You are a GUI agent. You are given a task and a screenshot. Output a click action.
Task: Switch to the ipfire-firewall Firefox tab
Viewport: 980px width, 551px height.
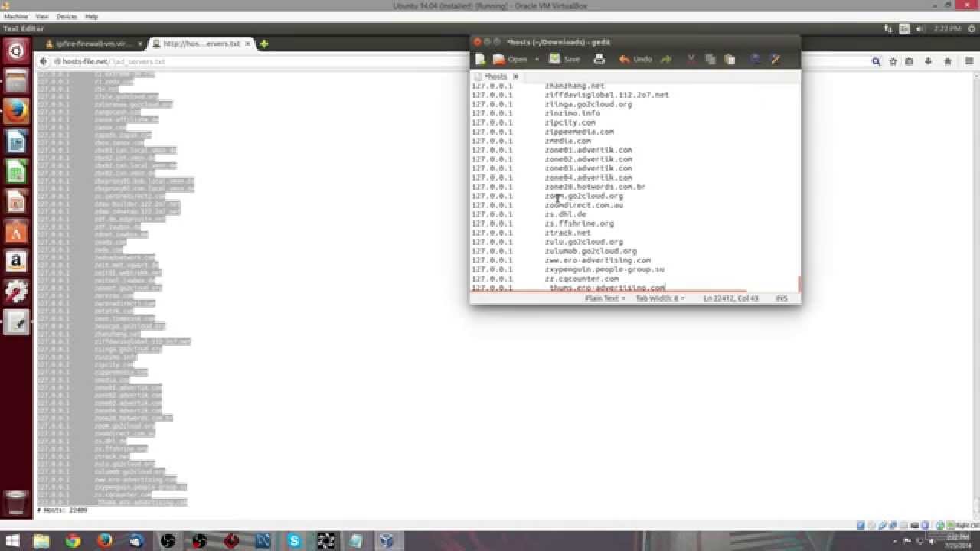point(93,44)
